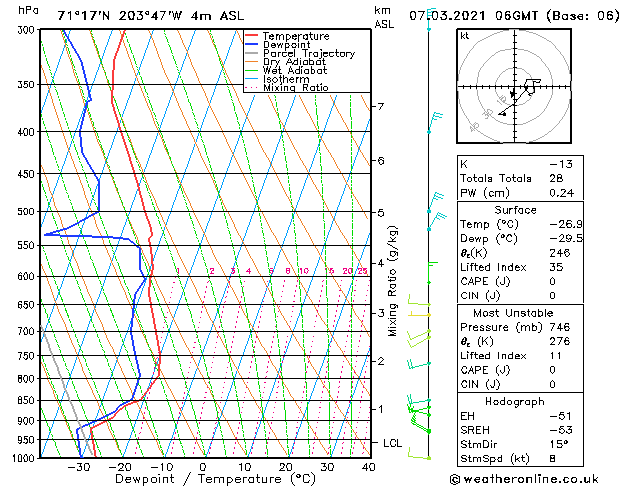
Task: Click the 07.03.2021 06GMT date header
Action: point(474,16)
